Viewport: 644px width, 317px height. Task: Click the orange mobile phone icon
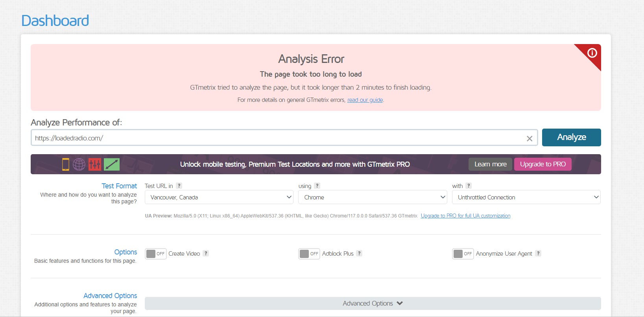66,164
